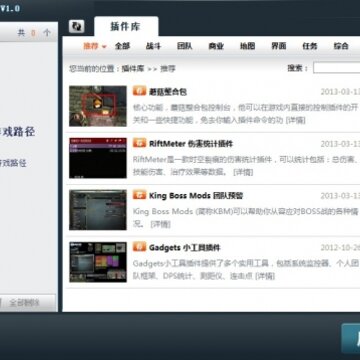
Task: Open King Boss Mods thumbnail
Action: click(98, 210)
